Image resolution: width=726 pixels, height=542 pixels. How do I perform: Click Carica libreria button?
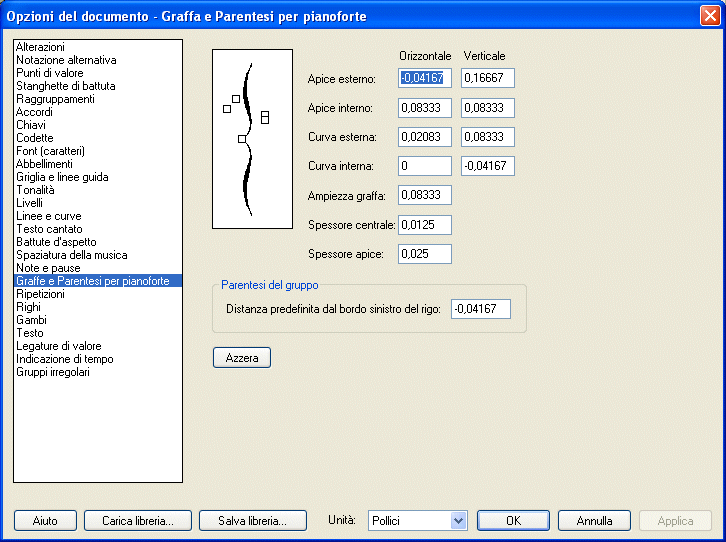(138, 521)
